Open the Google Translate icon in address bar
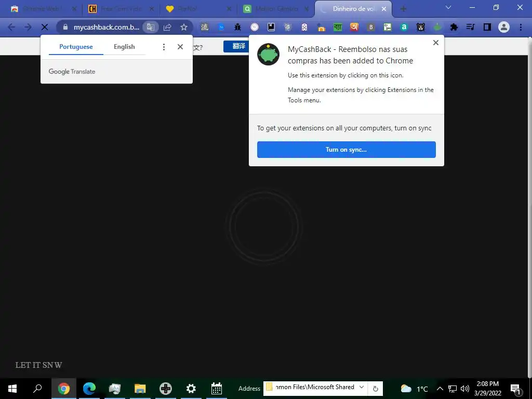The height and width of the screenshot is (399, 532). click(x=150, y=27)
